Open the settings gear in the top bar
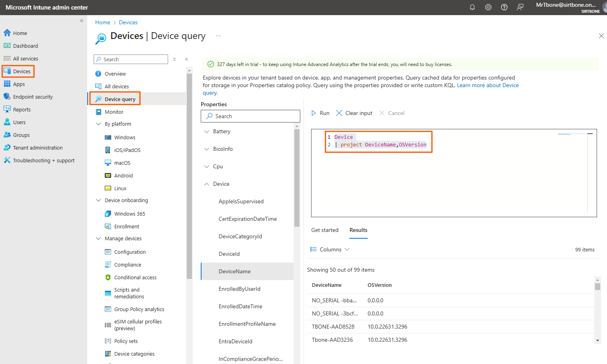The image size is (607, 364). pyautogui.click(x=488, y=7)
